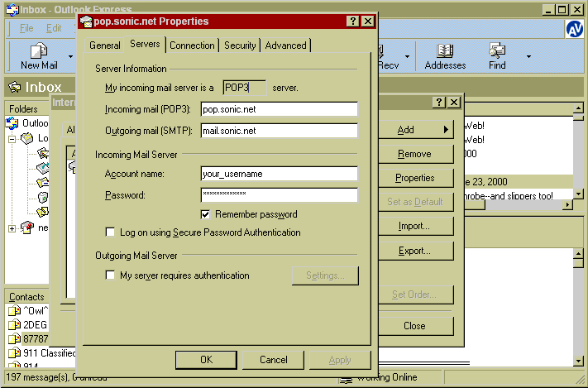Select the Outbox folder icon in tree

coord(43,168)
